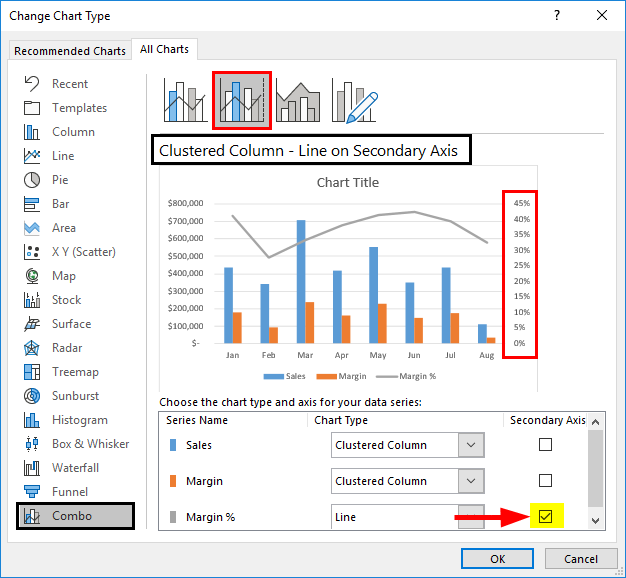Viewport: 626px width, 578px height.
Task: Open Chart Type dropdown for Margin % series
Action: pyautogui.click(x=471, y=517)
